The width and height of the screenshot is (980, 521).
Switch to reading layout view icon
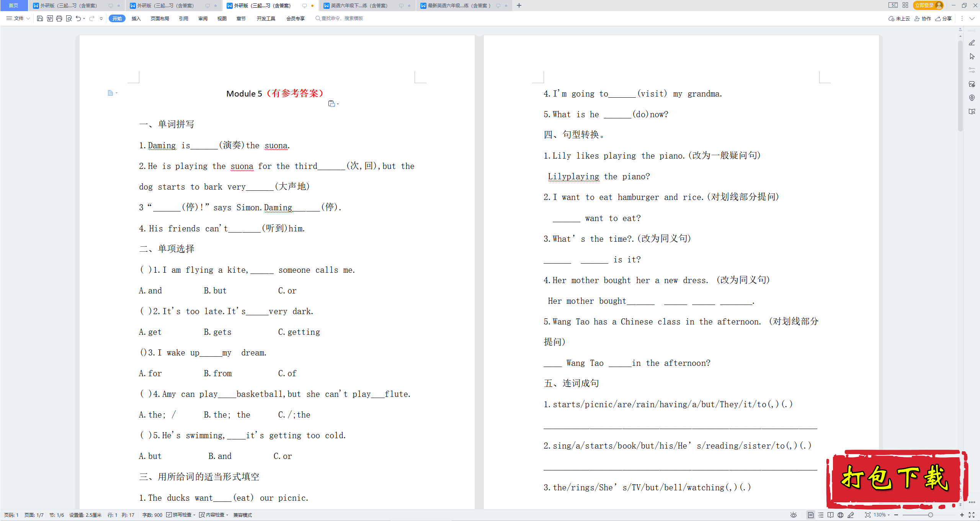(830, 515)
